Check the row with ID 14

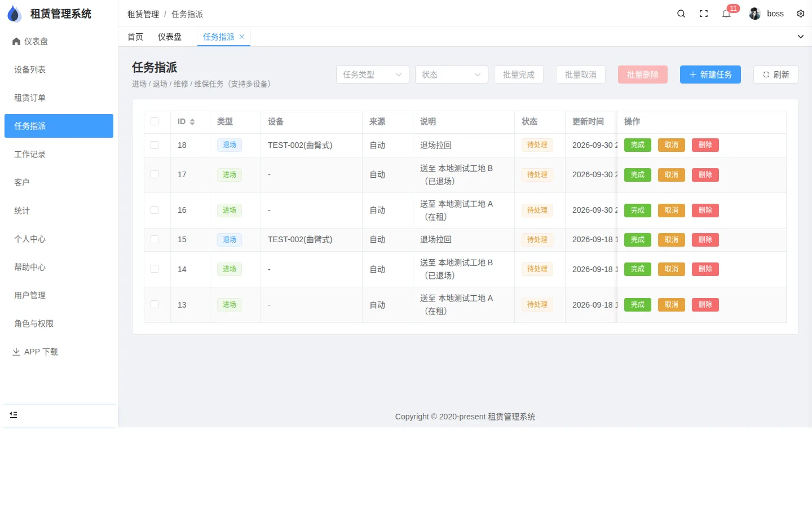(x=155, y=269)
